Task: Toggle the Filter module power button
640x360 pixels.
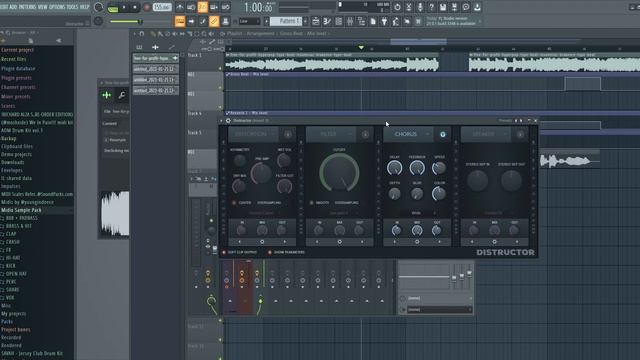Action: coord(365,134)
